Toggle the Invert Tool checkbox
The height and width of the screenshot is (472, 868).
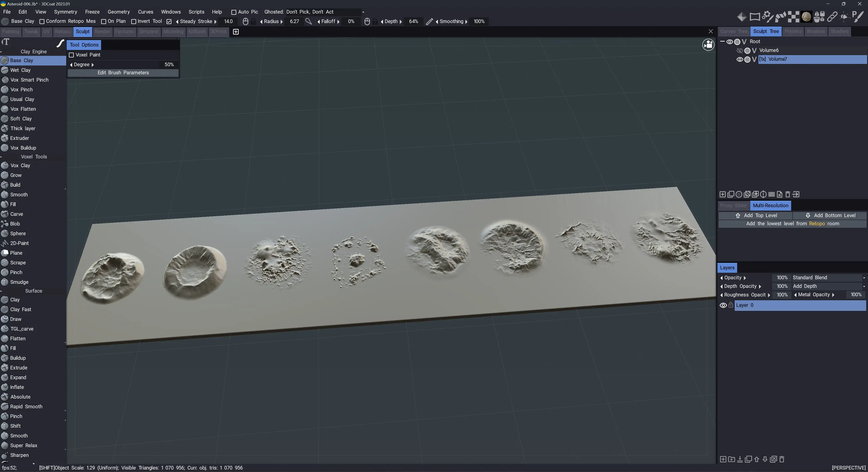tap(134, 21)
